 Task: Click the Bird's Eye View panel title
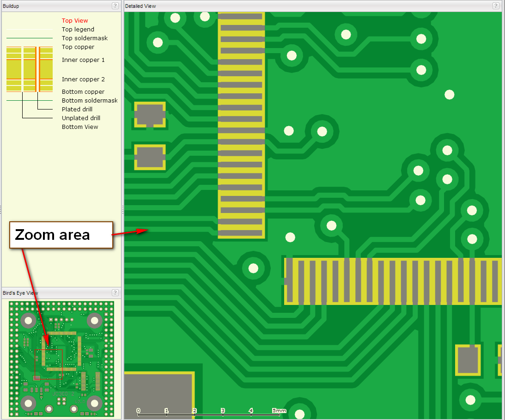20,293
